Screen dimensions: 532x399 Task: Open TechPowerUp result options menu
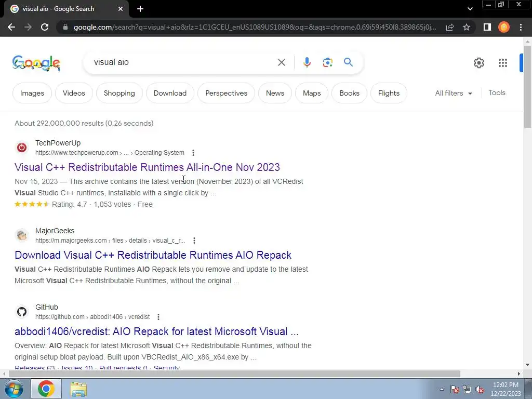click(x=193, y=153)
